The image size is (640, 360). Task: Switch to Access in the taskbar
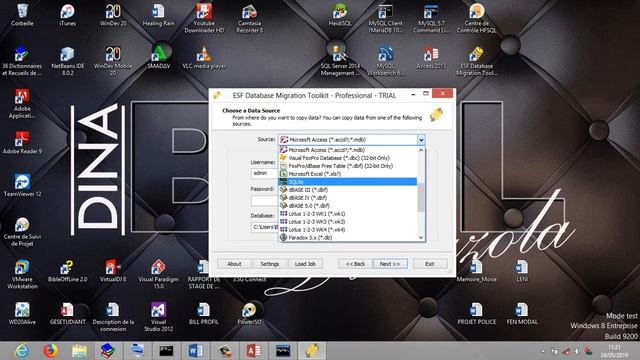click(x=253, y=351)
